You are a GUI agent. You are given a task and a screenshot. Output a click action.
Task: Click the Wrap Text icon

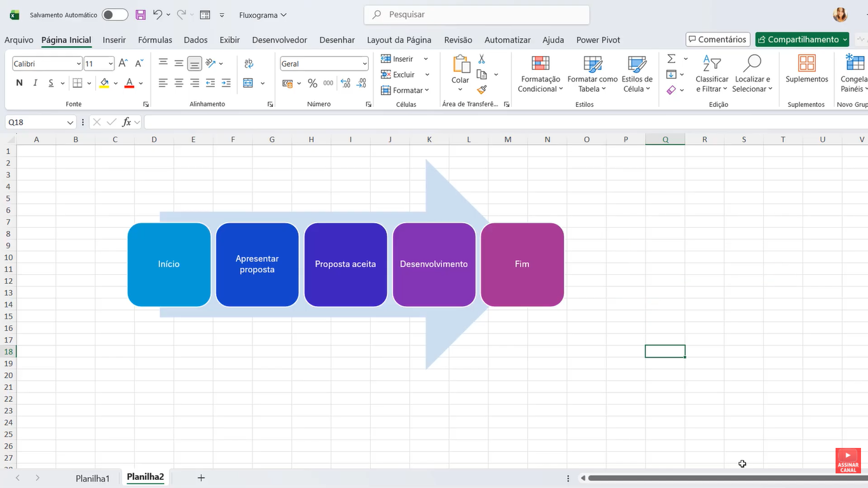pos(249,63)
